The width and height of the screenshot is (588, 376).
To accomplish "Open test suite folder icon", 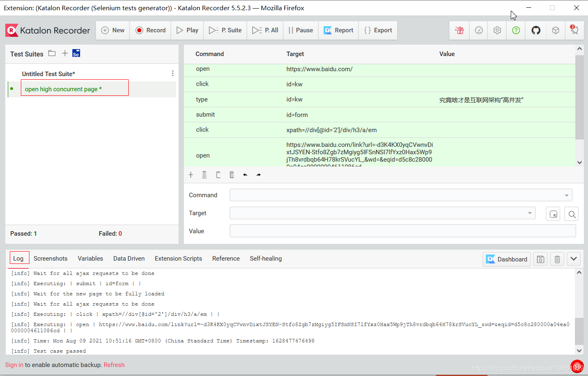I will click(x=52, y=53).
